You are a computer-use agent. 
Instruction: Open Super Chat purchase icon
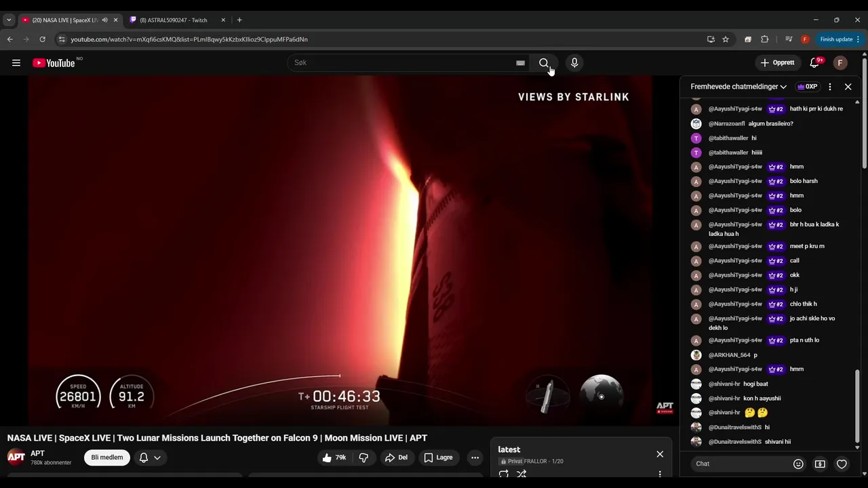click(820, 464)
